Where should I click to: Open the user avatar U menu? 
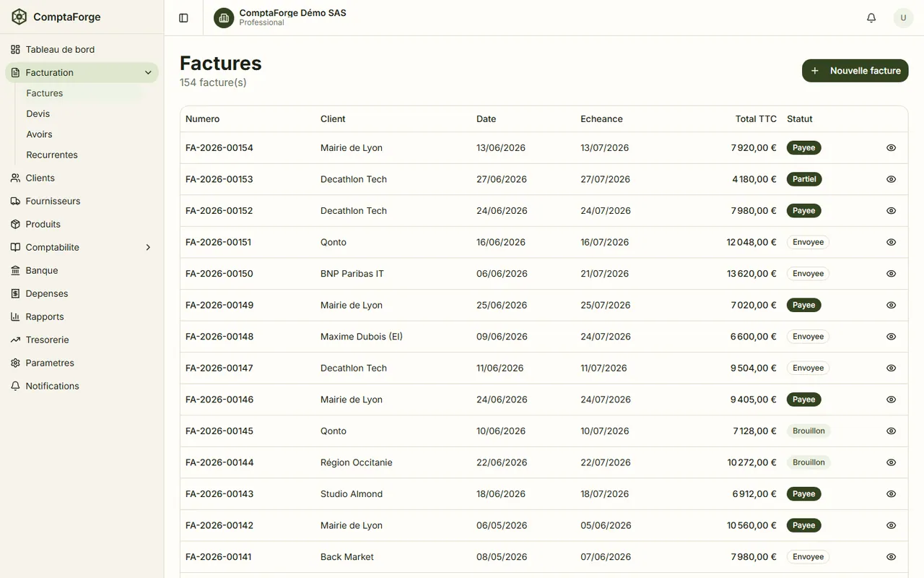[x=903, y=18]
